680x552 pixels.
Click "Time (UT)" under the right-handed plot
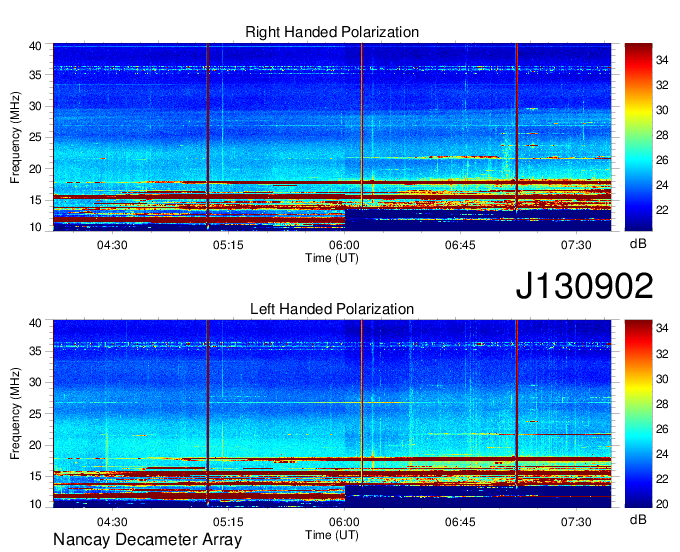332,258
